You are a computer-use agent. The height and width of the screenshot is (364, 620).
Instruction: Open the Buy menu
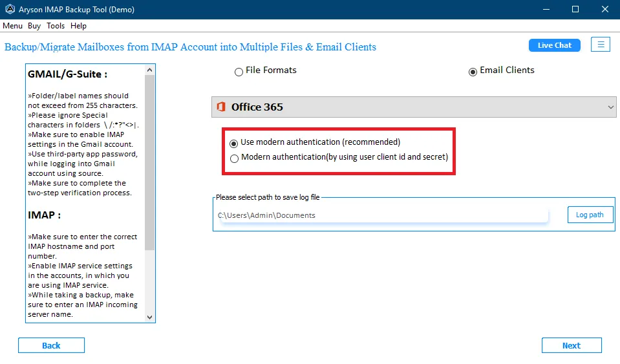point(34,26)
